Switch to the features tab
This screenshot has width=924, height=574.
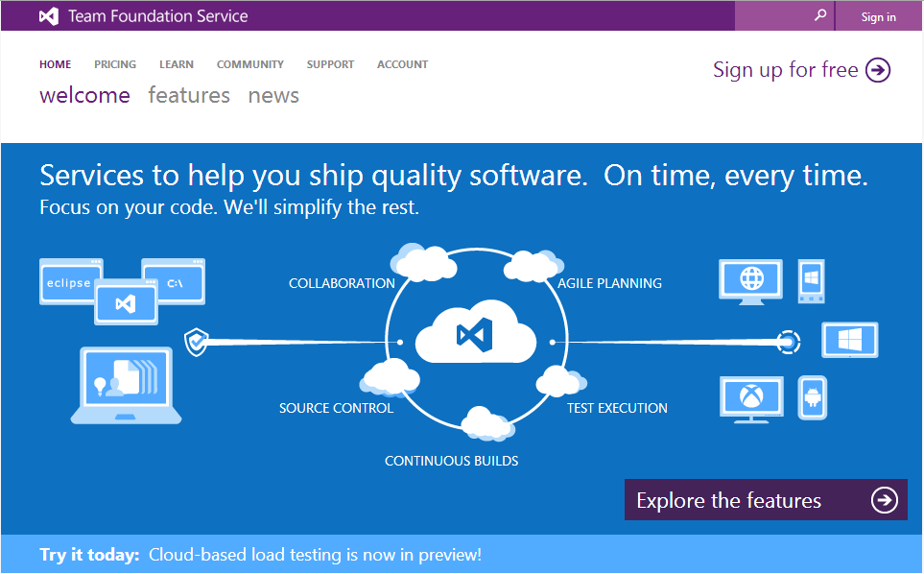[189, 95]
